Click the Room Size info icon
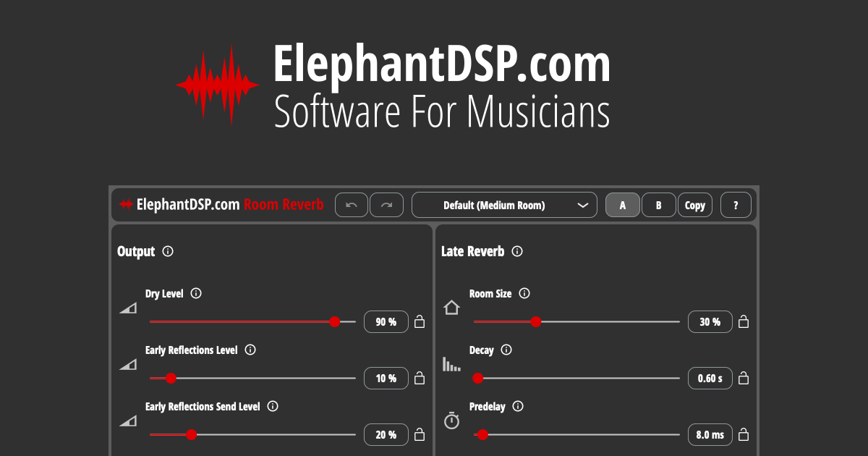 524,293
